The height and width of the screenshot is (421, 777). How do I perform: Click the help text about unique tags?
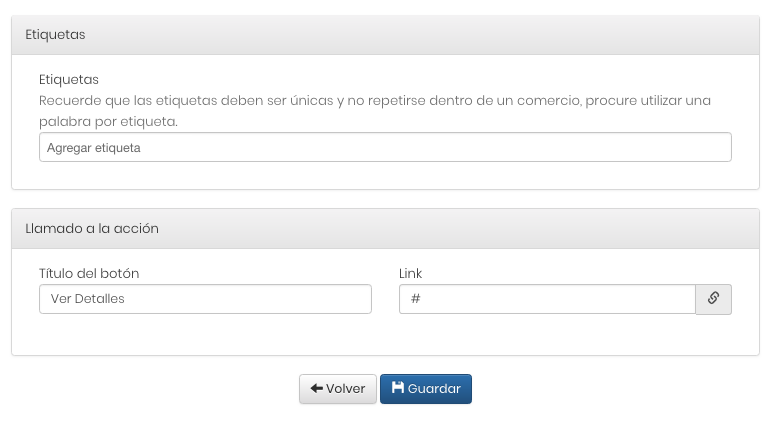[x=375, y=111]
